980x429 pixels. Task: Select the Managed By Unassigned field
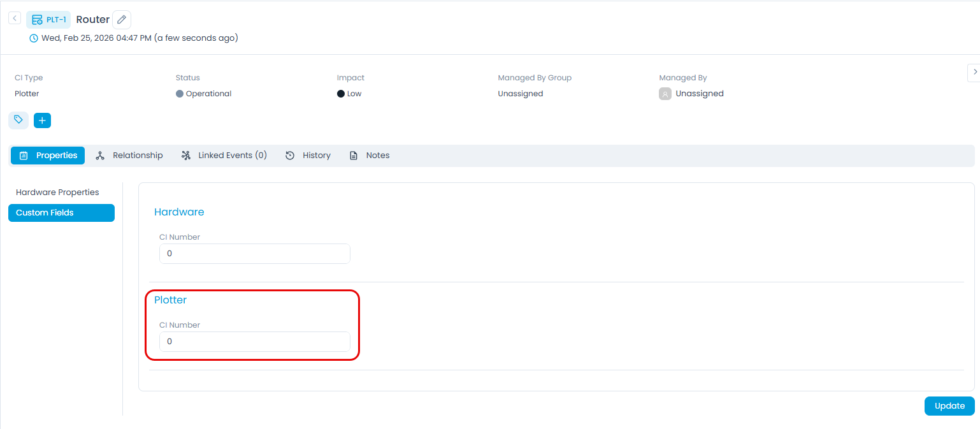699,94
